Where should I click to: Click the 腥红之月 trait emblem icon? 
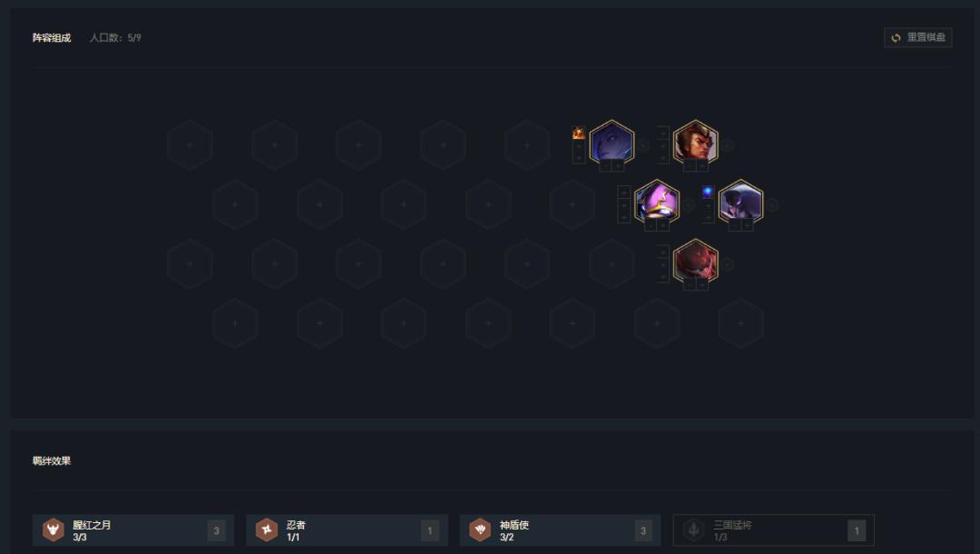tap(54, 529)
